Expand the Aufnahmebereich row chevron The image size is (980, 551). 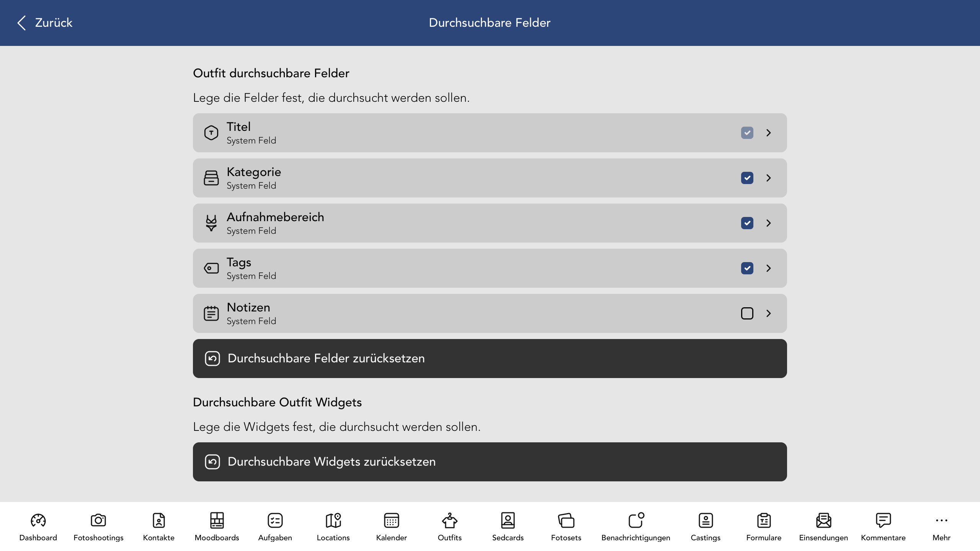[x=769, y=223]
